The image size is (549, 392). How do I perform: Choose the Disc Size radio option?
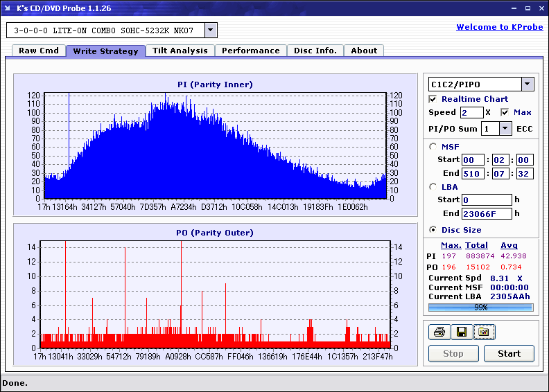[x=433, y=230]
